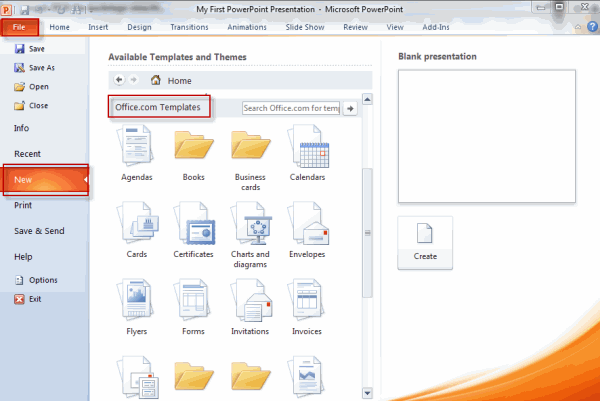This screenshot has width=600, height=401.
Task: Click the Home breadcrumb link
Action: tap(179, 81)
